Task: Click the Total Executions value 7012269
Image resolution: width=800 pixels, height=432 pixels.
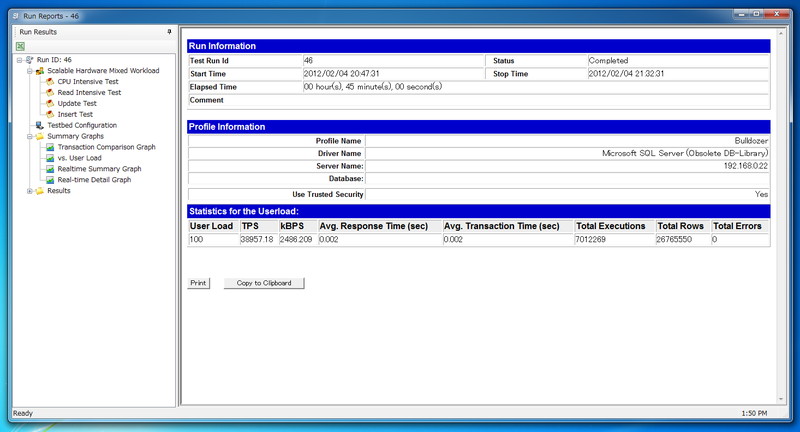Action: pos(590,239)
